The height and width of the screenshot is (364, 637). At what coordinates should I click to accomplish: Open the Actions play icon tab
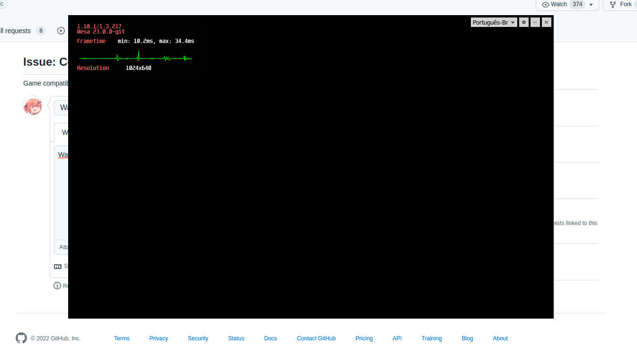[x=61, y=31]
